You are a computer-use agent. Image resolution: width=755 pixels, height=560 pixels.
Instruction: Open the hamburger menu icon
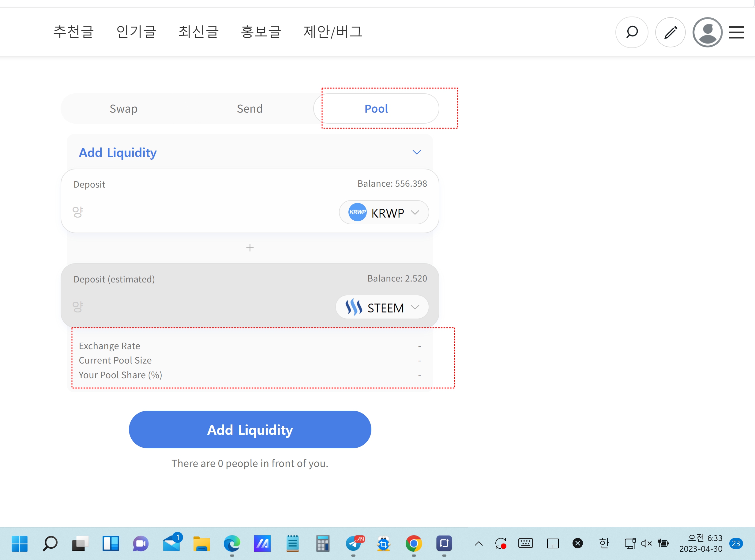[736, 32]
